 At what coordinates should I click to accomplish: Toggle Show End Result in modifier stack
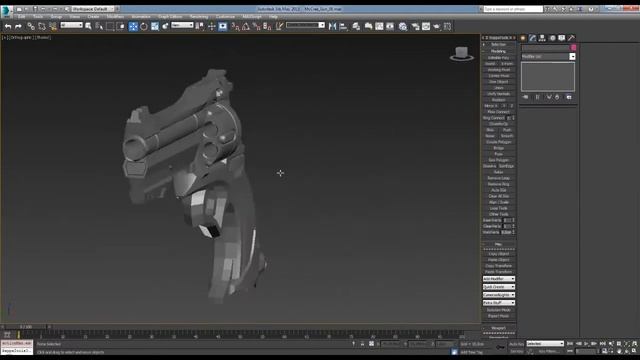(538, 97)
